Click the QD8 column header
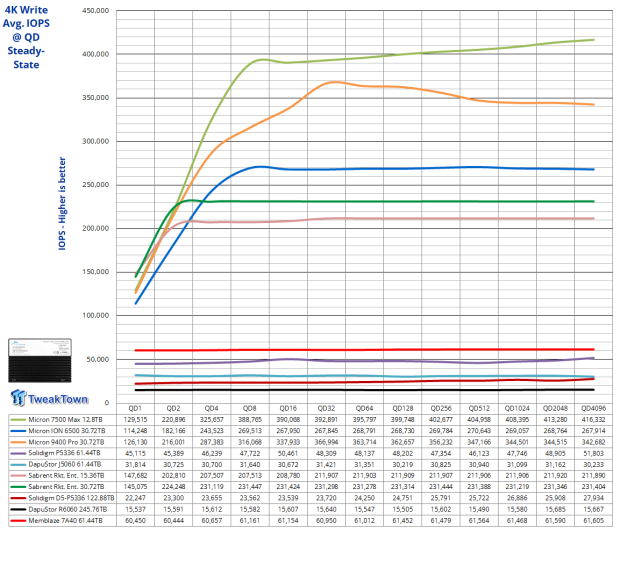 [x=250, y=408]
